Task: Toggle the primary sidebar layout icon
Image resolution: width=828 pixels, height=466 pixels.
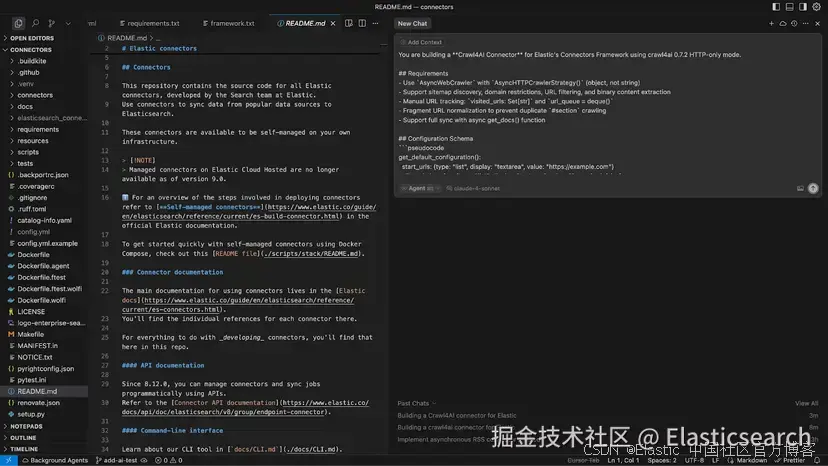Action: pos(776,7)
